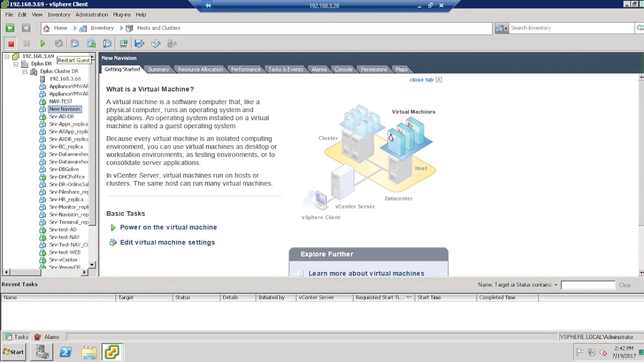Click the Recent Tasks filter text field

pyautogui.click(x=588, y=285)
